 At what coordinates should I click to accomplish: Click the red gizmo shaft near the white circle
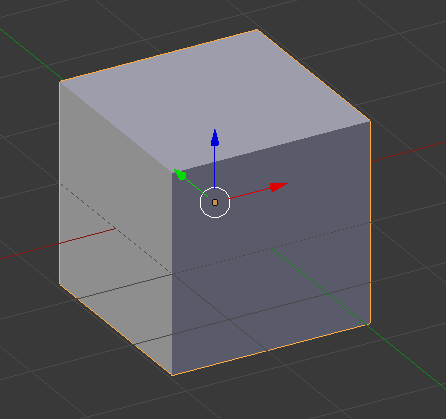249,194
